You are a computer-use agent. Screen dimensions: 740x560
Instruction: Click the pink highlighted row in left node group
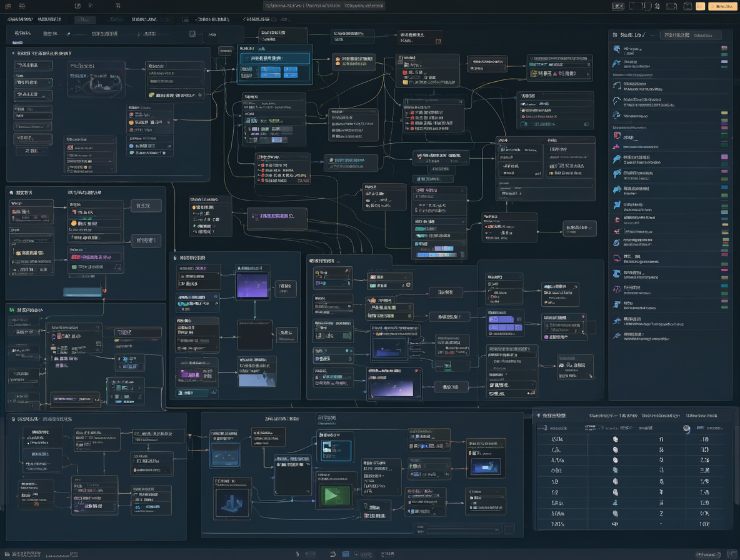[96, 257]
